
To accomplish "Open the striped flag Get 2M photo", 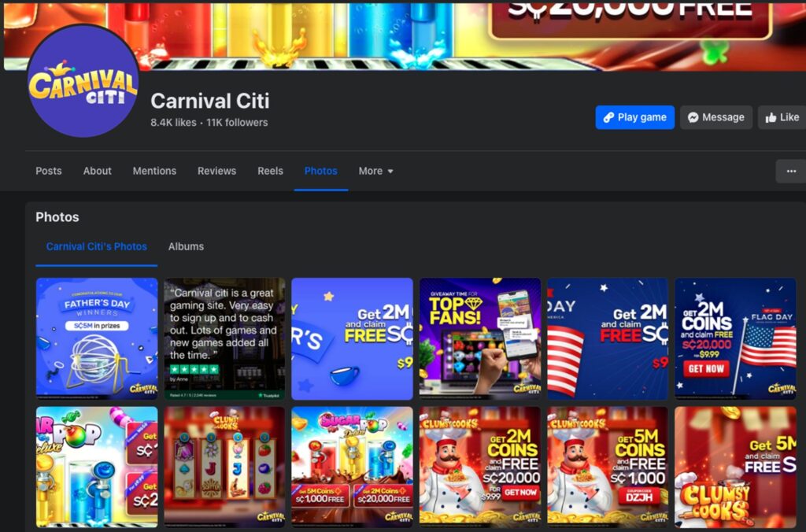I will pyautogui.click(x=608, y=338).
